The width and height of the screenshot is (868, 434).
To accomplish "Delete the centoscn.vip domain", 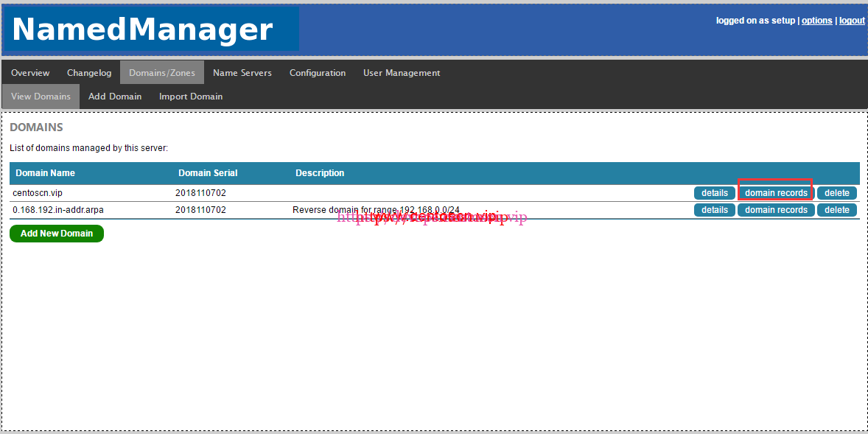I will pyautogui.click(x=836, y=193).
